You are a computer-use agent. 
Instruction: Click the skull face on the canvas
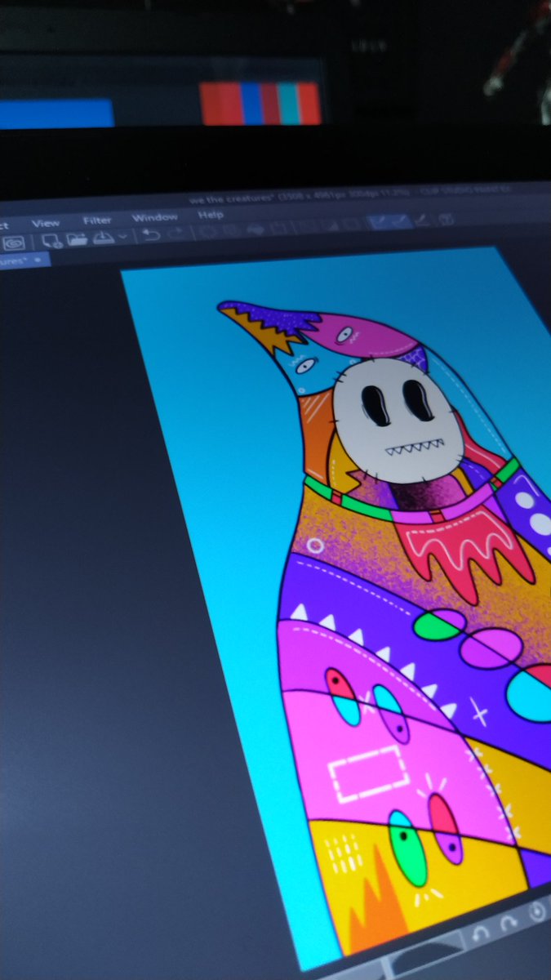(x=400, y=421)
